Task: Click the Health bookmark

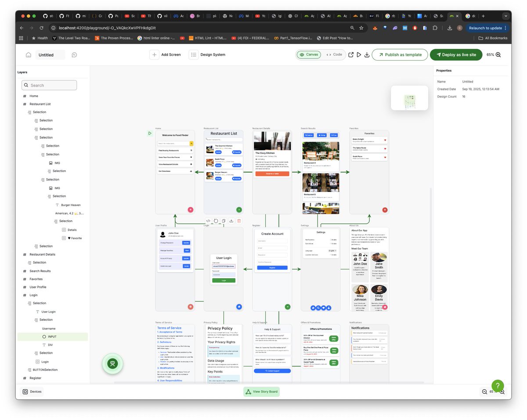Action: [x=40, y=38]
